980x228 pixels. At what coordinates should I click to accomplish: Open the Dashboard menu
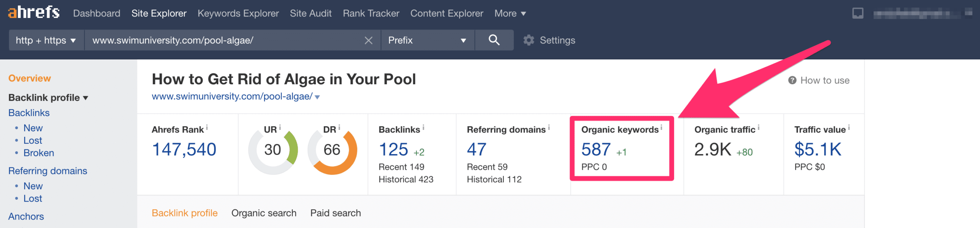pos(96,13)
